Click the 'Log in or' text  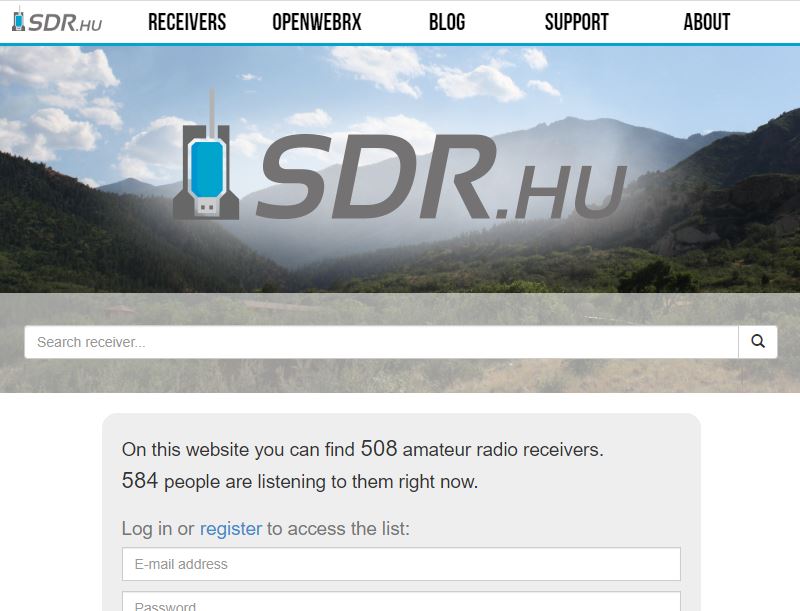coord(158,529)
